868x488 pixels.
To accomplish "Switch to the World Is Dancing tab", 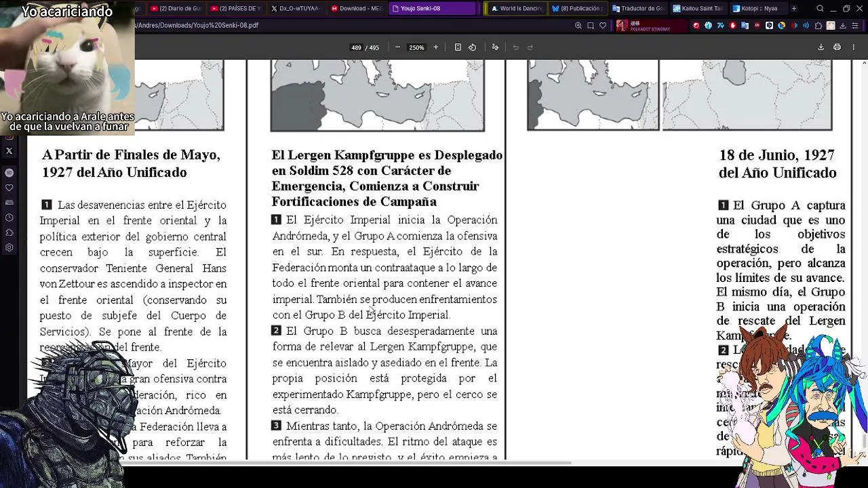I will (516, 9).
